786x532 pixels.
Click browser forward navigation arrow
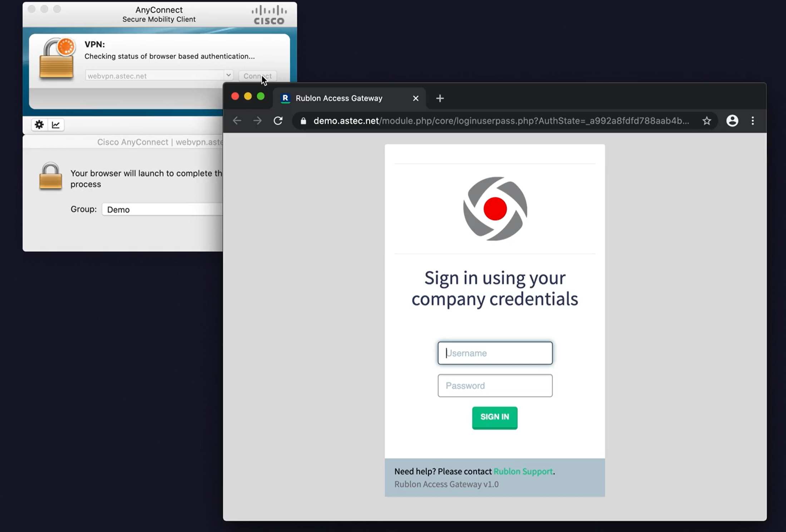(x=257, y=121)
